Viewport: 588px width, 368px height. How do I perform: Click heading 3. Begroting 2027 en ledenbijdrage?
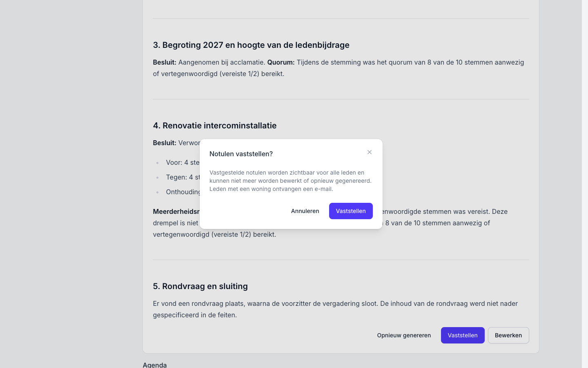[251, 45]
